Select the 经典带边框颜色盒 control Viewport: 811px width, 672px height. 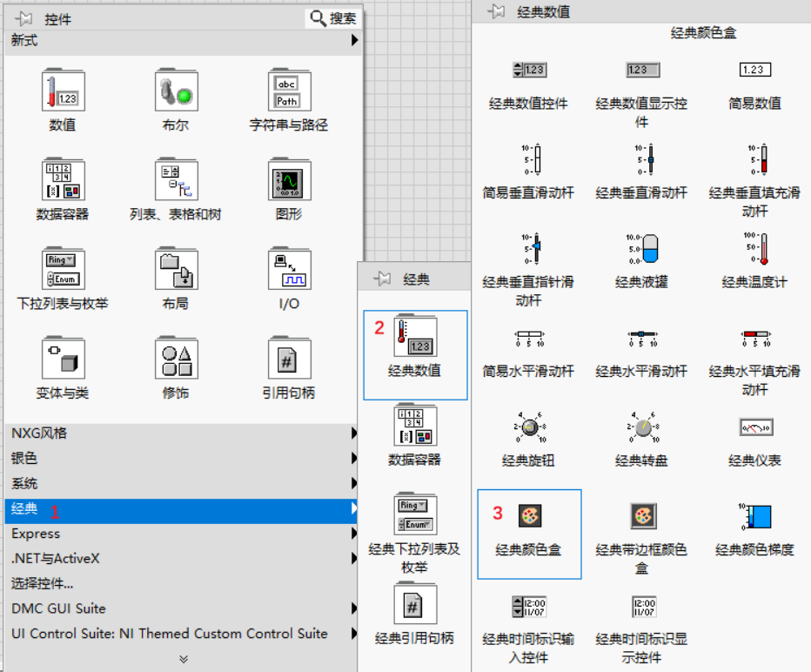pos(643,516)
